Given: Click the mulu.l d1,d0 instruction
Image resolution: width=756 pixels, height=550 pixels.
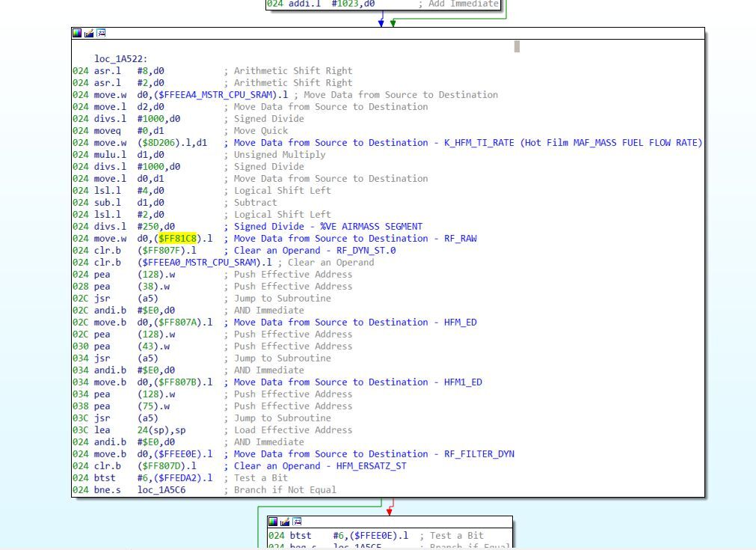Looking at the screenshot, I should tap(129, 155).
